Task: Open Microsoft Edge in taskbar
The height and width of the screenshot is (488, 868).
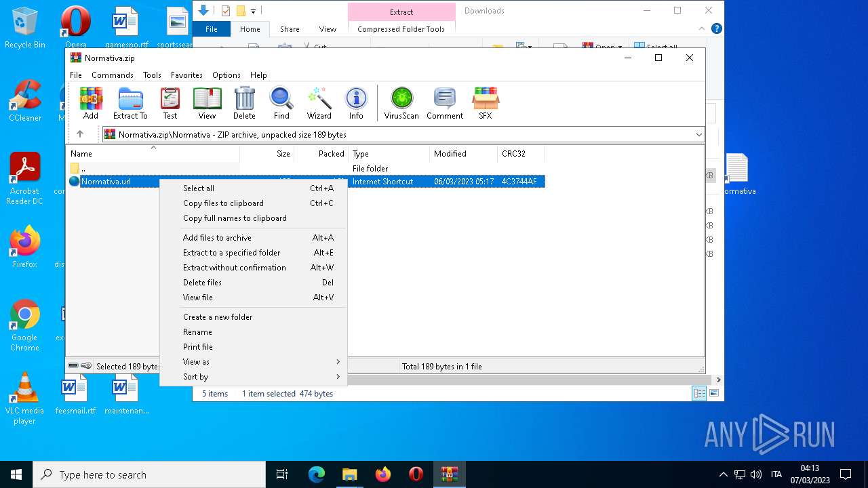Action: click(317, 474)
